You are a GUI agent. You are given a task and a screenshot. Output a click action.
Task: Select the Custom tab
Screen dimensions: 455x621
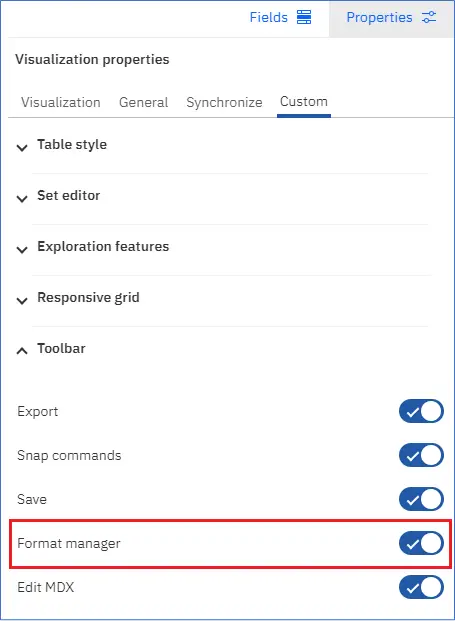[304, 102]
